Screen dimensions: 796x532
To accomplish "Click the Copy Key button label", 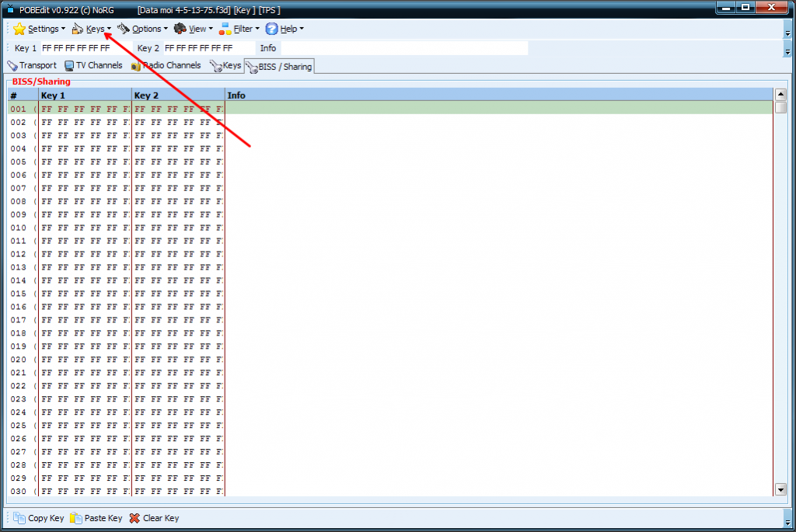I will pyautogui.click(x=46, y=518).
